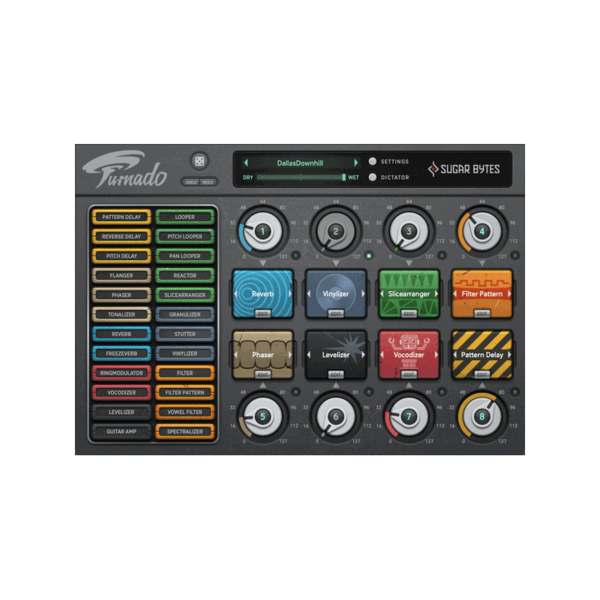Roll the random dice button
The image size is (600, 600).
[199, 161]
